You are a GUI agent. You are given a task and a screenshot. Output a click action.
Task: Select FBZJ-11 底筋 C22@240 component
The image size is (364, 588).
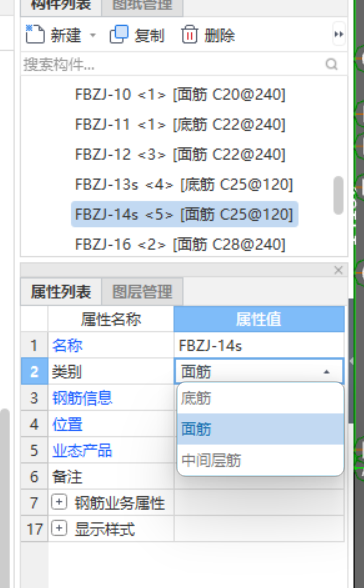point(180,124)
